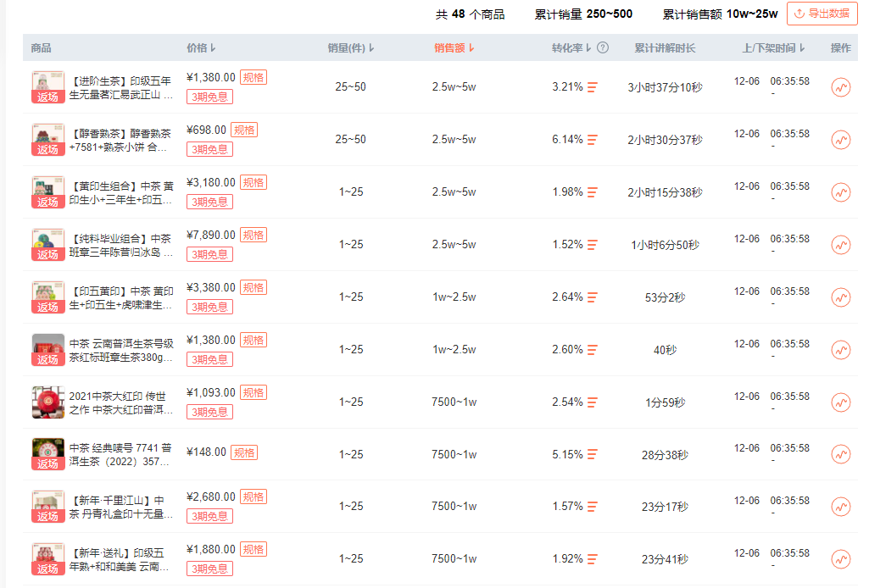Open trend chart for ¥698.00 ripe tea
This screenshot has height=588, width=869.
[x=840, y=140]
